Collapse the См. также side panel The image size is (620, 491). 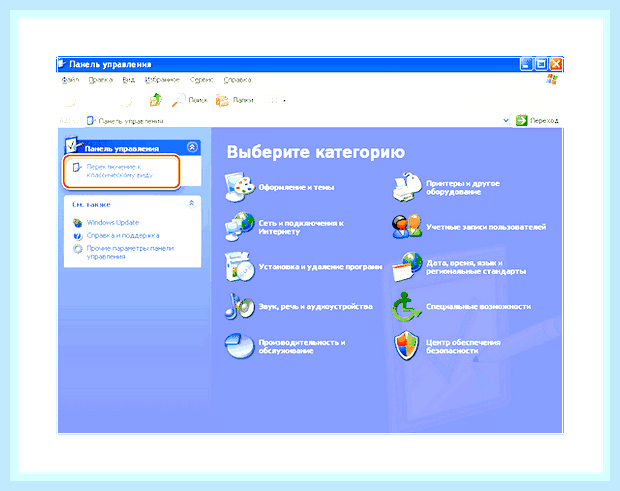191,203
